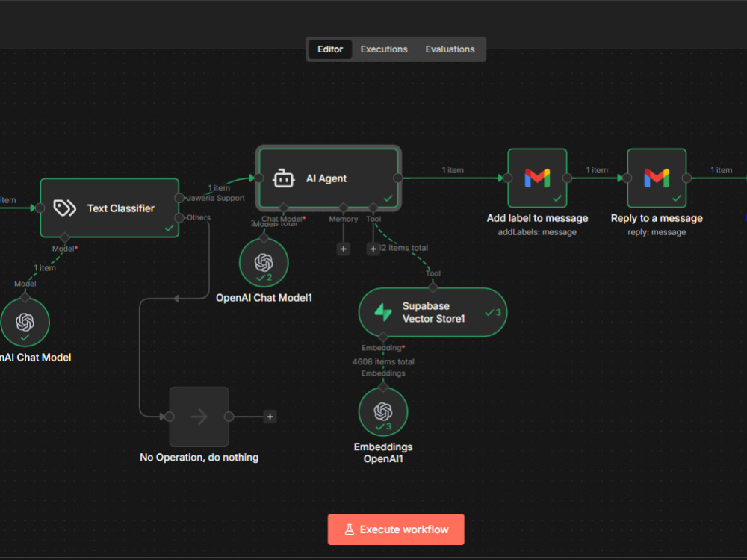Click the Supabase Embedding diamond connector

tap(383, 337)
